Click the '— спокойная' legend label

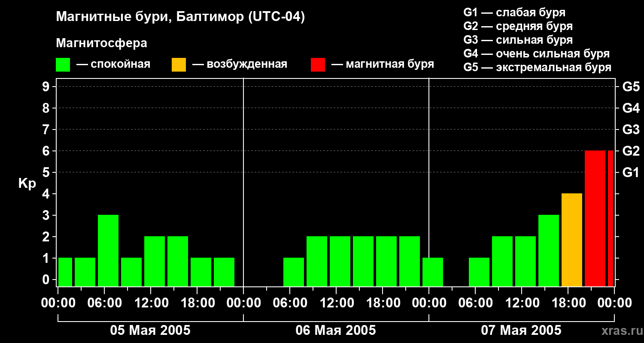tap(113, 64)
